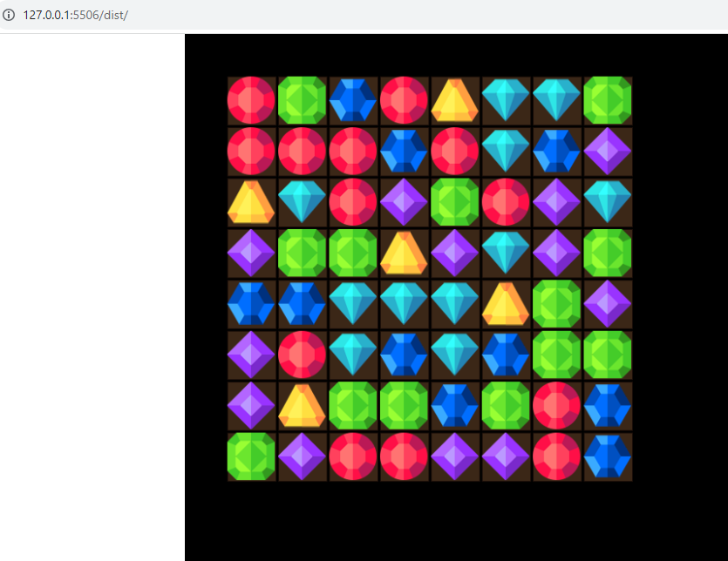This screenshot has height=561, width=728.
Task: Select fourth-row purple gem between cyan and green
Action: [x=556, y=253]
